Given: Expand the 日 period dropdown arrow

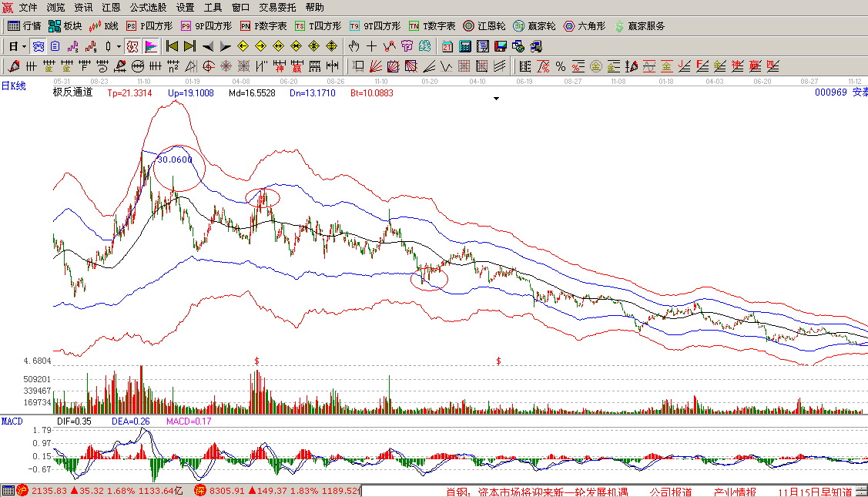Looking at the screenshot, I should point(24,46).
